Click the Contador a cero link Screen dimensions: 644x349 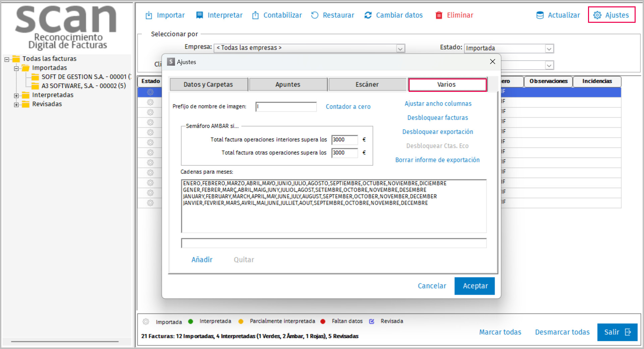[x=348, y=107]
